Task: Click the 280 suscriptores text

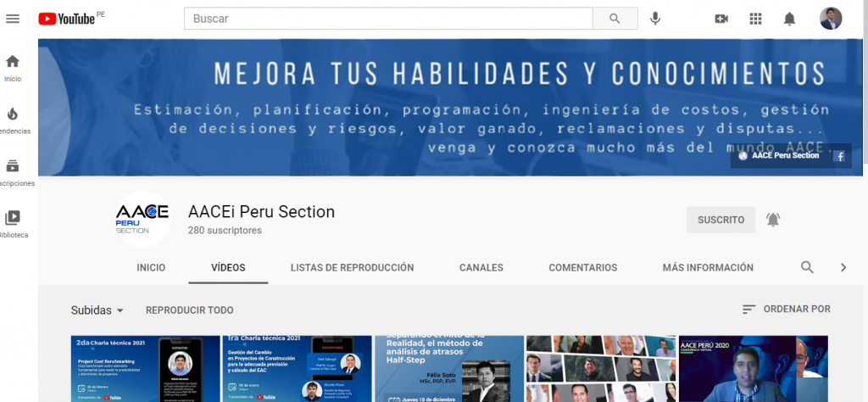Action: click(225, 231)
